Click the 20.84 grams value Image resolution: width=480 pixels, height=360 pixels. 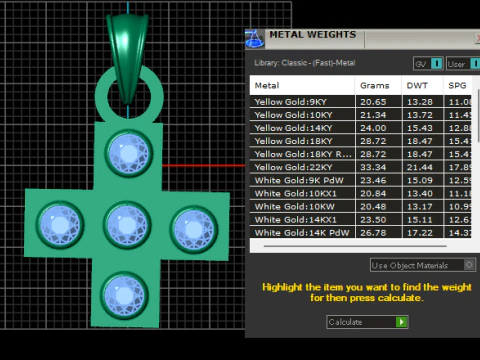pos(373,193)
